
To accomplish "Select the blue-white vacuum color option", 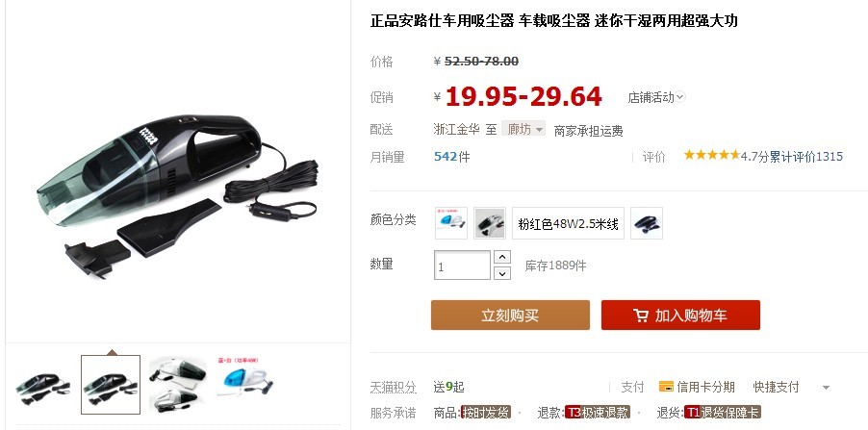I will pyautogui.click(x=450, y=223).
